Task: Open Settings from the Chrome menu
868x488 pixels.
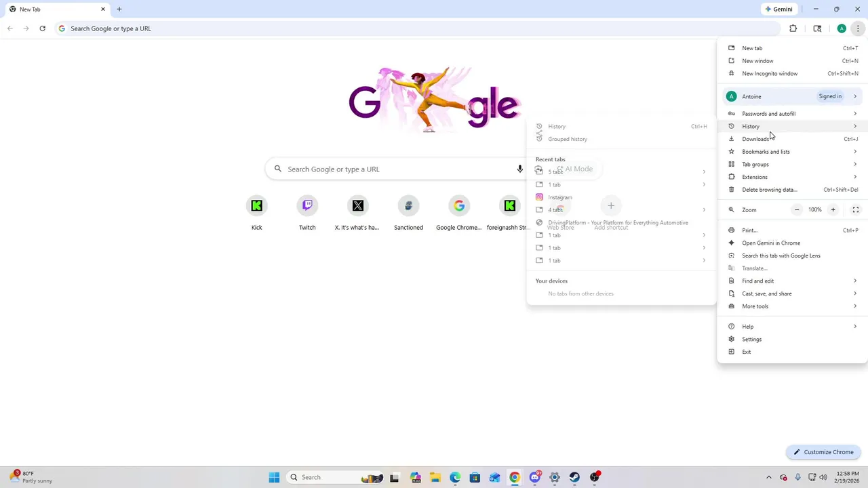Action: tap(793, 339)
